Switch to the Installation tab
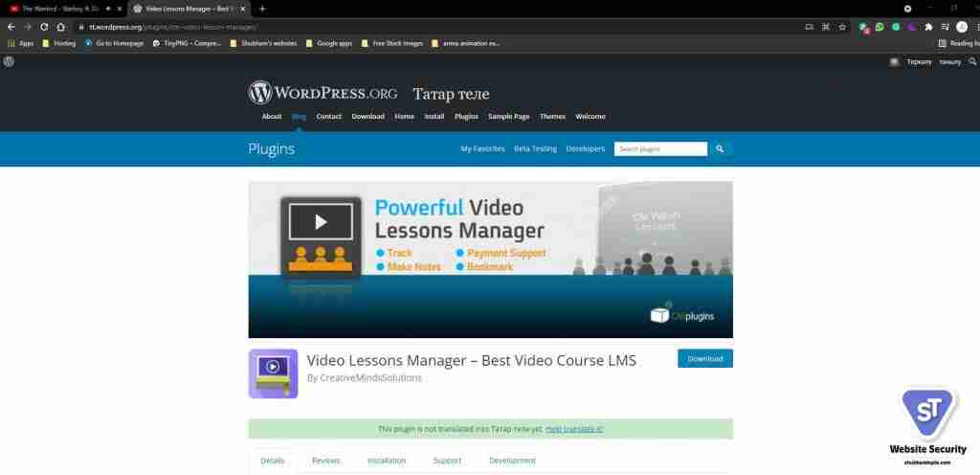 click(387, 461)
